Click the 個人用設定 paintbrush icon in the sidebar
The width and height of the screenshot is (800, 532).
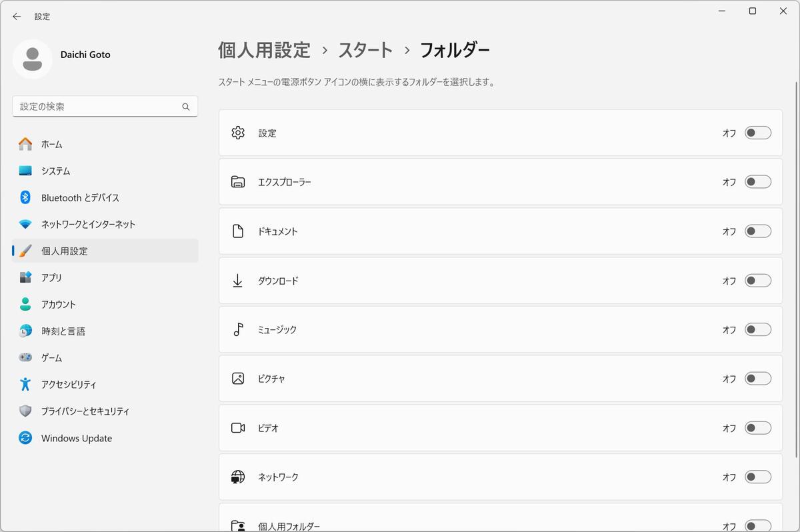point(25,251)
